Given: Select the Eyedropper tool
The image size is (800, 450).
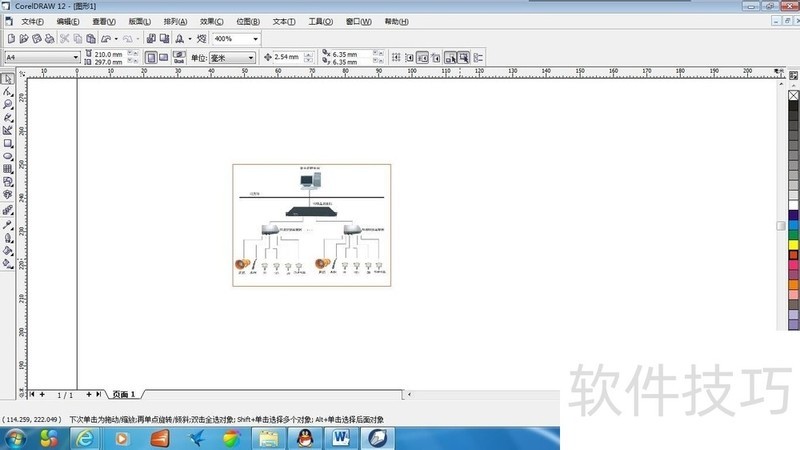Looking at the screenshot, I should 8,224.
